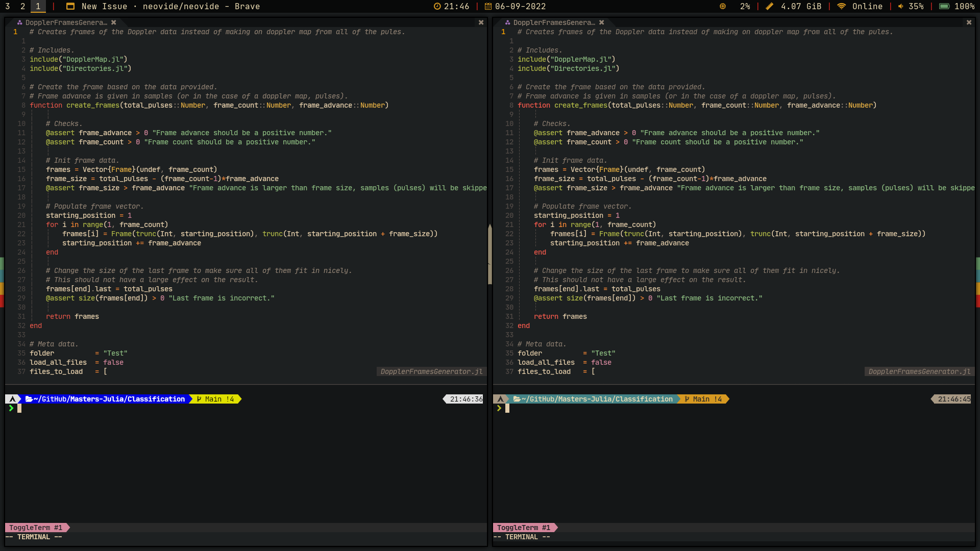This screenshot has height=551, width=980.
Task: Select the CPU usage icon showing 2%
Action: (722, 7)
